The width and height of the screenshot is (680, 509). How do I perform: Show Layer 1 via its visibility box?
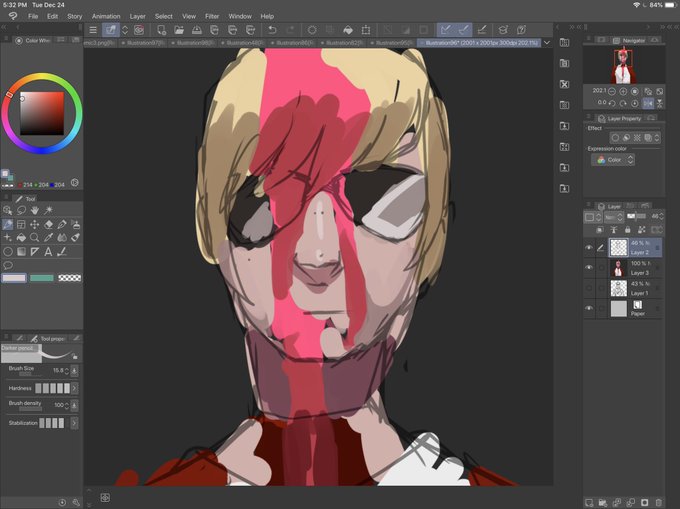point(589,288)
